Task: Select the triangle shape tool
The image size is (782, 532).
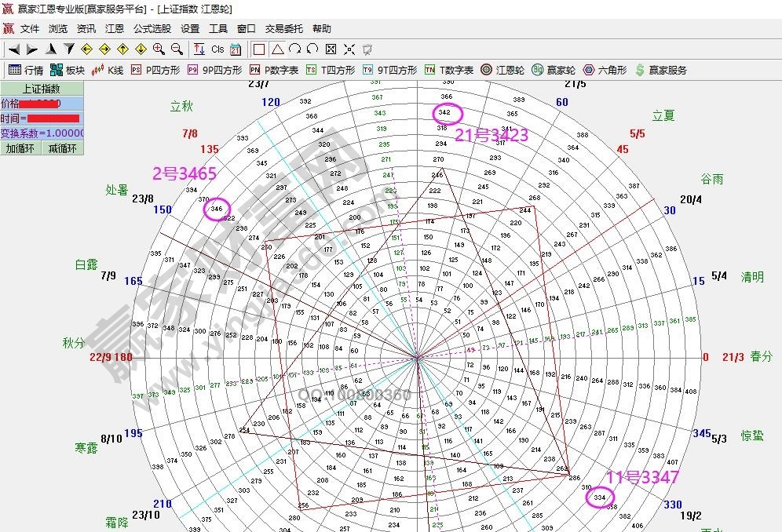Action: 277,49
